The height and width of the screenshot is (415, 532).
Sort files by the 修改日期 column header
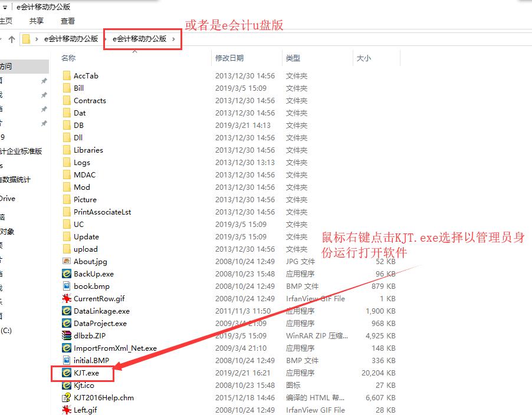pos(229,58)
